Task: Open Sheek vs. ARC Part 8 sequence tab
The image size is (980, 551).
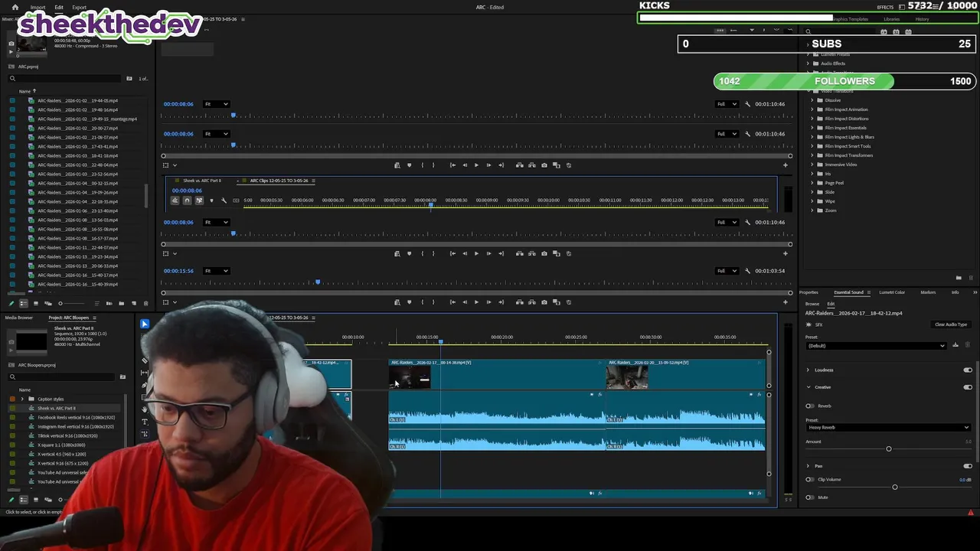Action: click(x=202, y=181)
